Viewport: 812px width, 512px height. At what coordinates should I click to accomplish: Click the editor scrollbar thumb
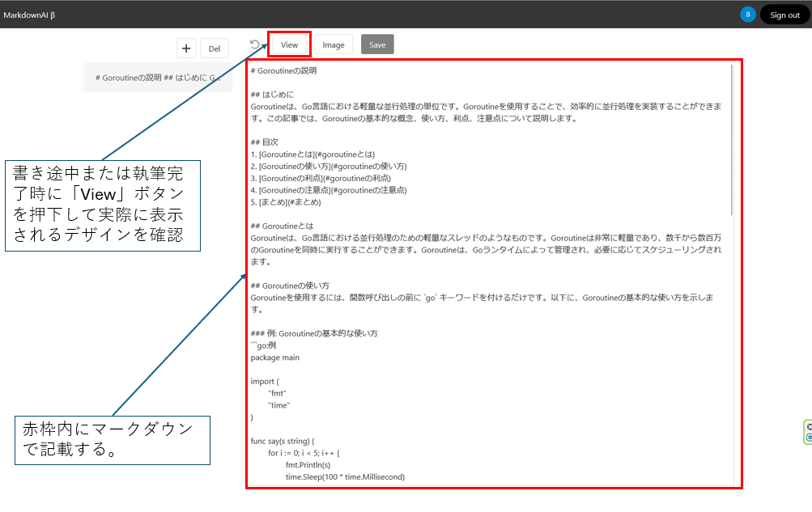(x=731, y=140)
